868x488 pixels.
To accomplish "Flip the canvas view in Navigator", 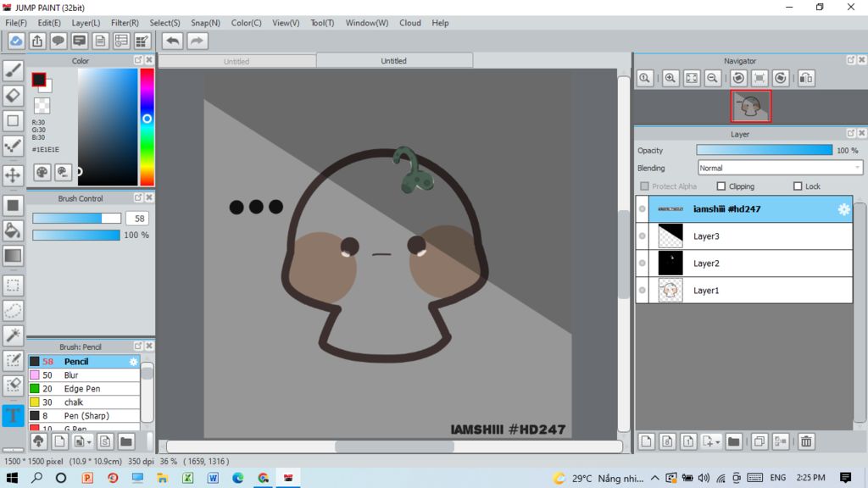I will point(806,78).
